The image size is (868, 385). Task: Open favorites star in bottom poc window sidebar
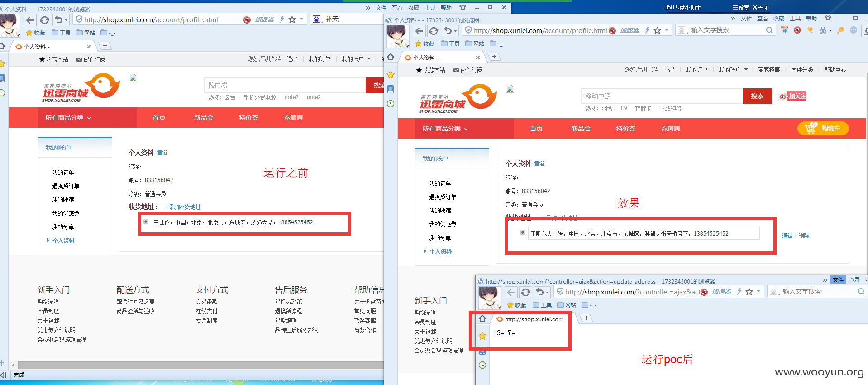point(482,336)
